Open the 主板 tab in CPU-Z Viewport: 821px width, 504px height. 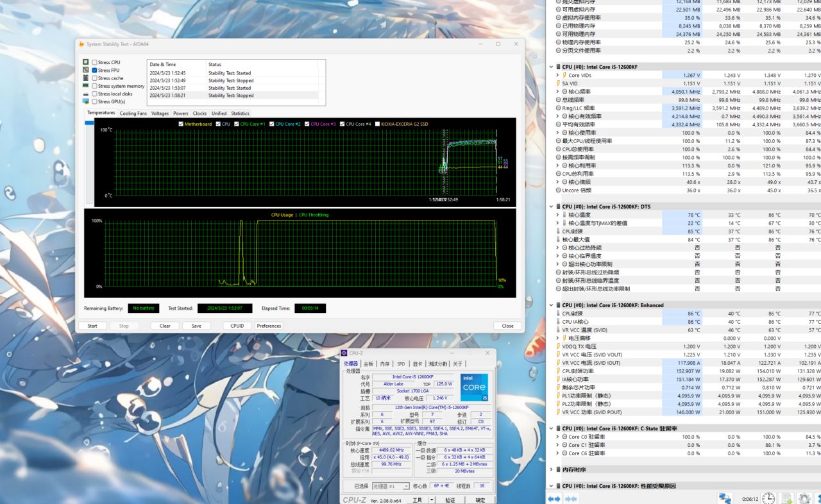[368, 364]
